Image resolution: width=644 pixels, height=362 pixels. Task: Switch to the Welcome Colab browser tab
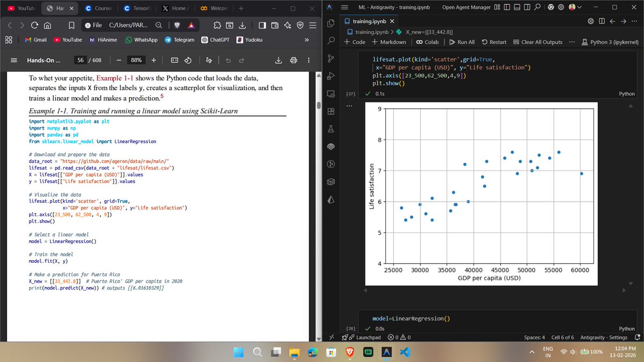[214, 8]
